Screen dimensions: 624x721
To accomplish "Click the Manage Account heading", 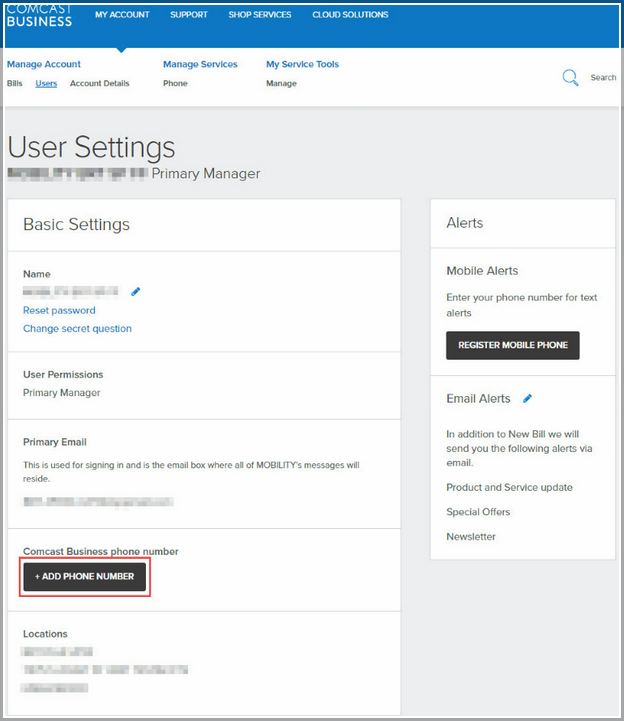I will (44, 64).
